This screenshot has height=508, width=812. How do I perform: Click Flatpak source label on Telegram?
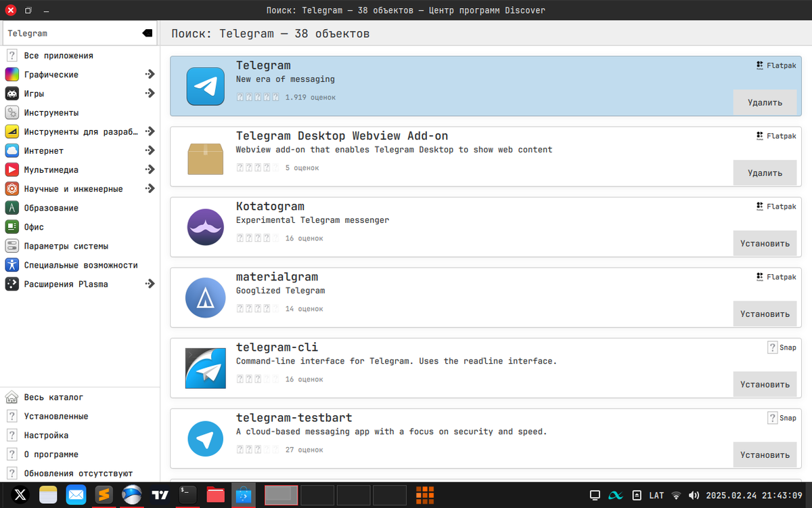[x=776, y=66]
